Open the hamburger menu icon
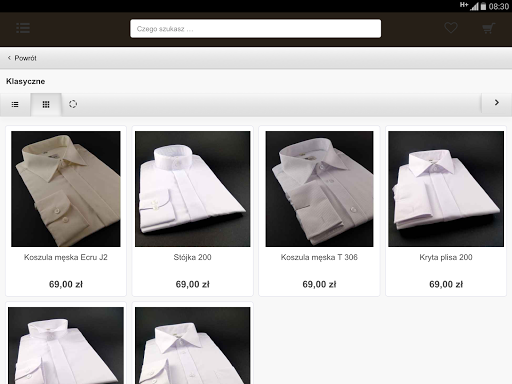This screenshot has height=384, width=512. coord(23,28)
